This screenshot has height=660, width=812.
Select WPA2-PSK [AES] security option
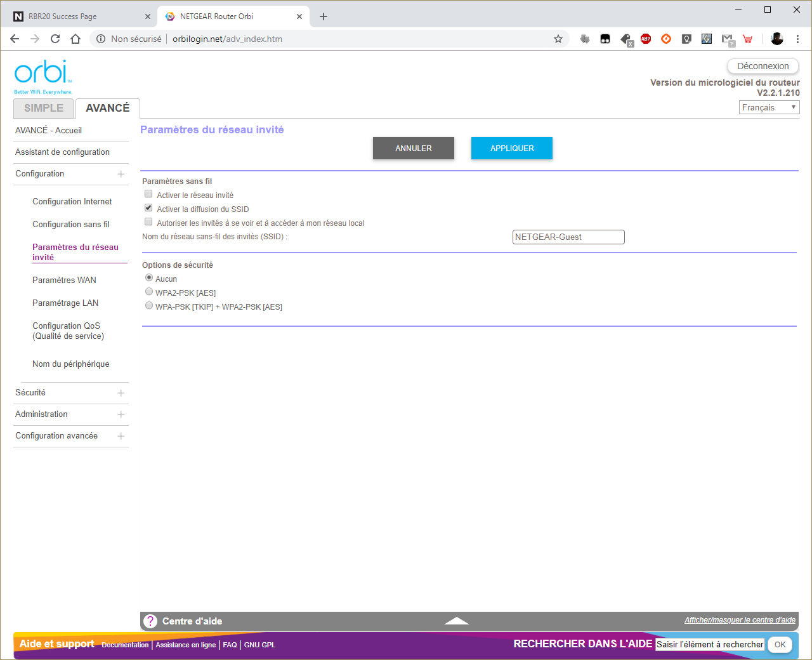(x=149, y=292)
